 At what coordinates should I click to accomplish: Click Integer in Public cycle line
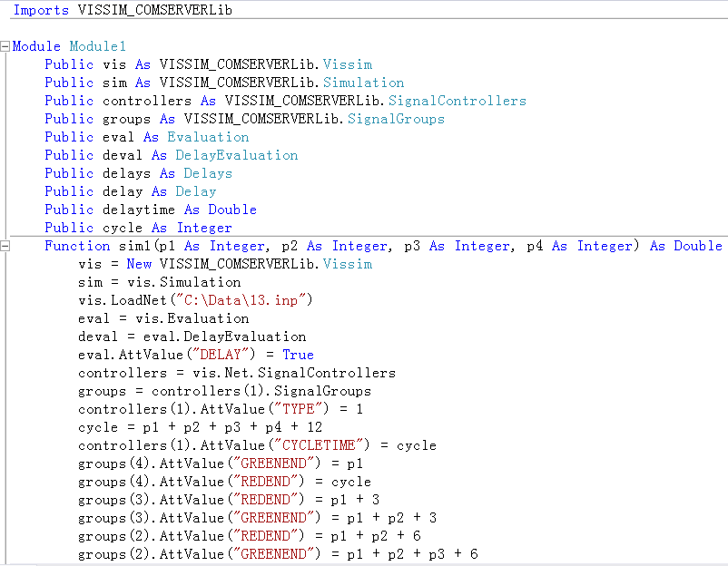204,228
